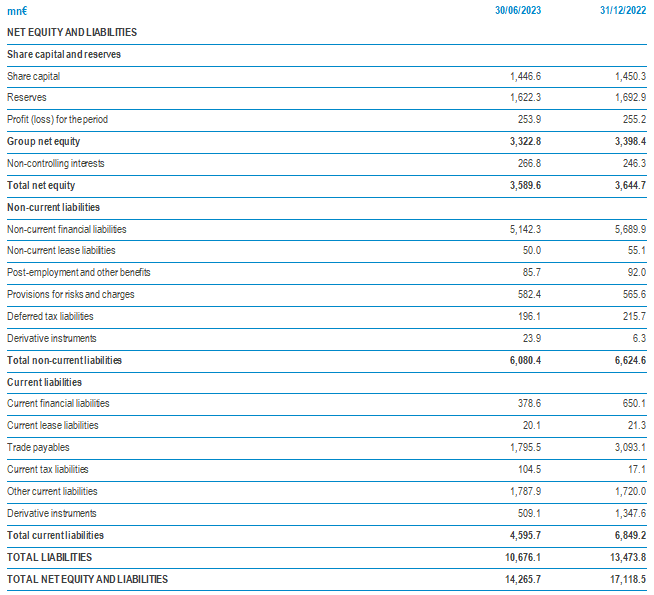Select Total non-current liabilities label
Image resolution: width=654 pixels, height=595 pixels.
(64, 360)
